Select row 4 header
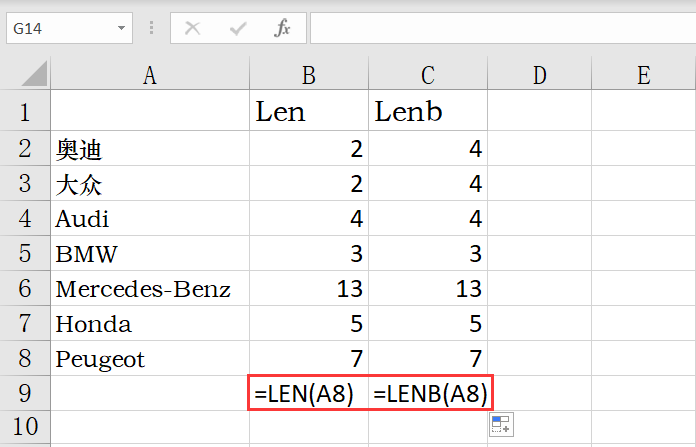 point(25,218)
